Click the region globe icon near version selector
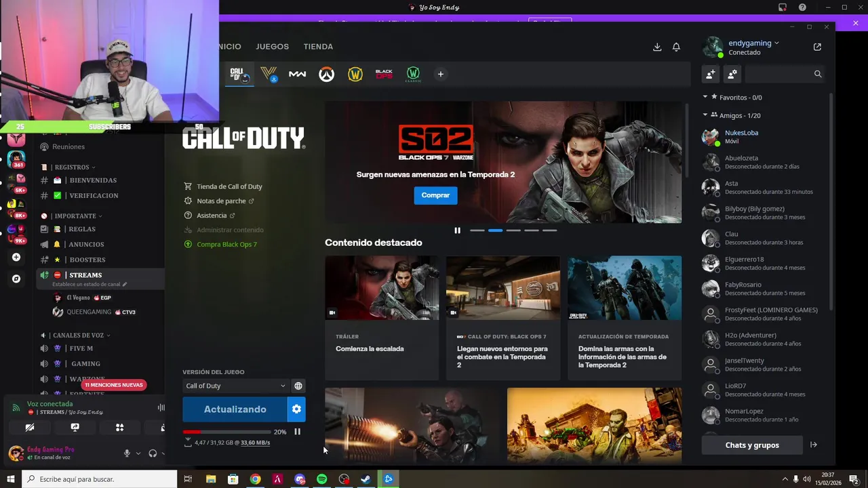This screenshot has width=868, height=488. coord(298,386)
